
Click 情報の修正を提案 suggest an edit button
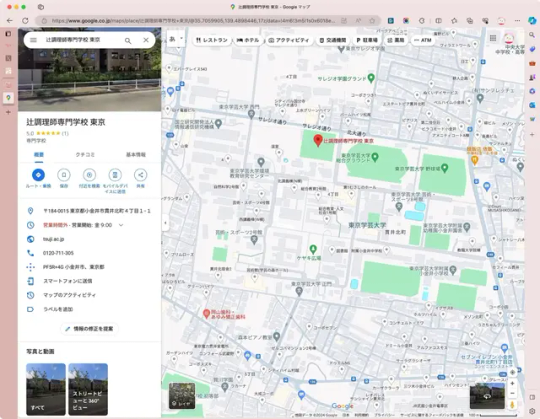(x=90, y=329)
